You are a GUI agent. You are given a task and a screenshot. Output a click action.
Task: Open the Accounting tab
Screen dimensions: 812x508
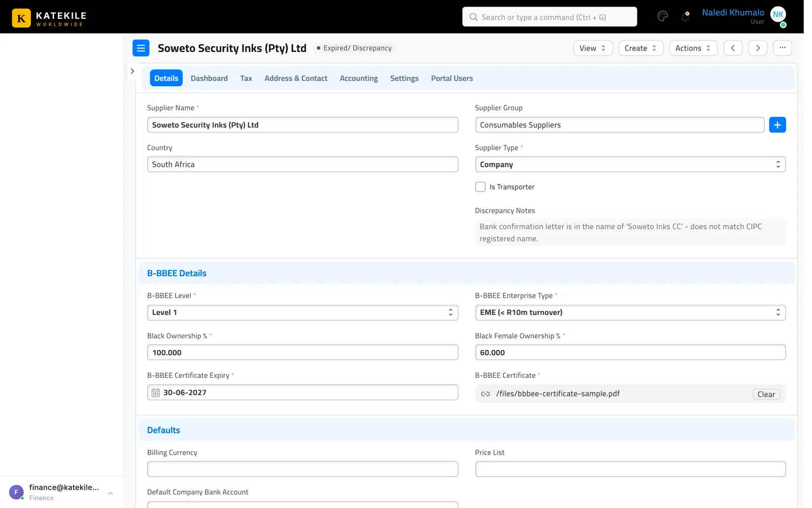click(359, 78)
